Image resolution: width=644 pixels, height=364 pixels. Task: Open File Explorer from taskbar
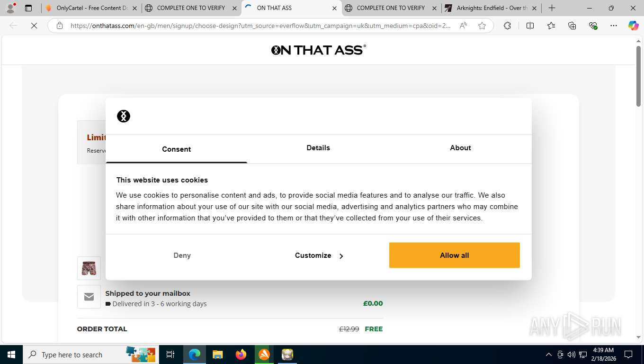point(217,355)
